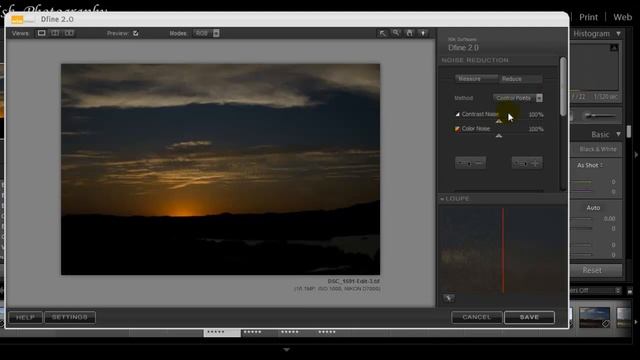Click the filmstrip filter switch icon
Screen dimensions: 640x360
[x=630, y=291]
